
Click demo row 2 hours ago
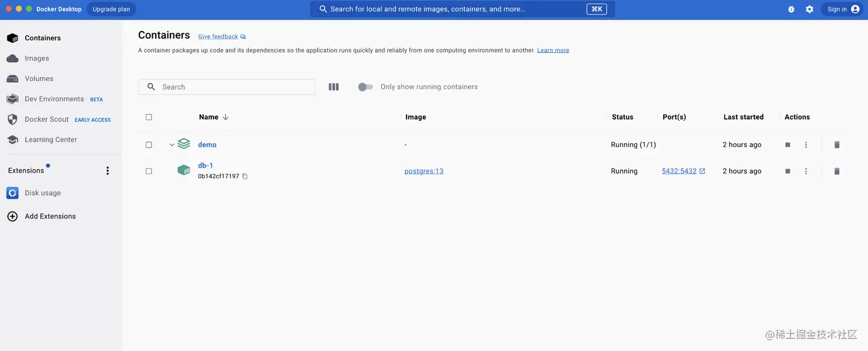(742, 145)
